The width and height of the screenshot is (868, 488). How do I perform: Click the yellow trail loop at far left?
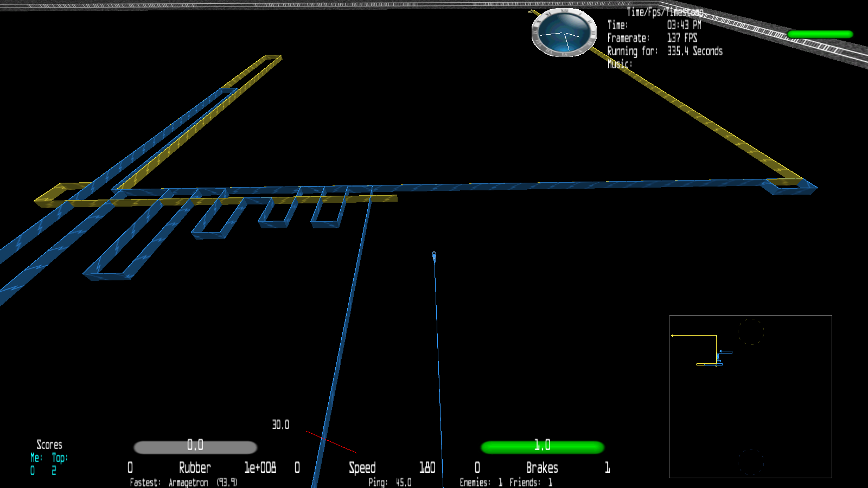[x=60, y=195]
